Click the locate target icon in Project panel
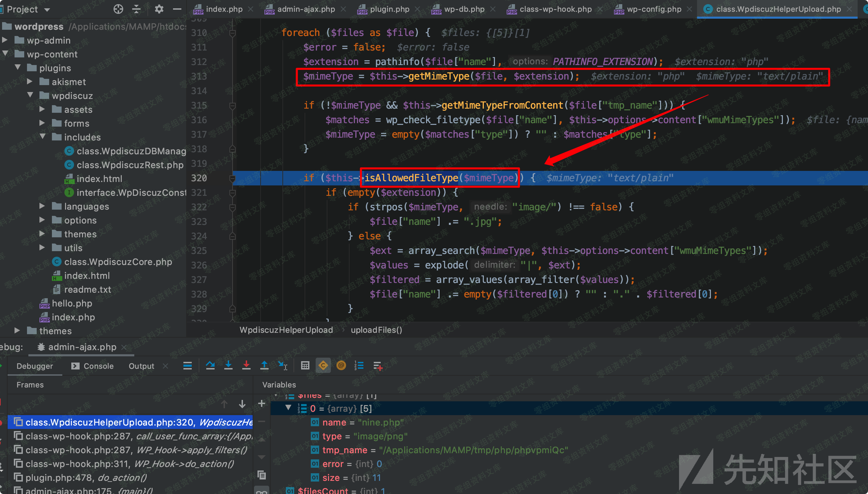The height and width of the screenshot is (494, 868). pos(118,9)
